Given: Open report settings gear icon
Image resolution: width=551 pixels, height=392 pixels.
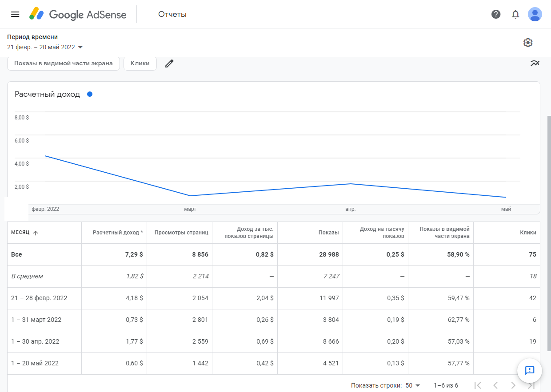Looking at the screenshot, I should pos(528,43).
